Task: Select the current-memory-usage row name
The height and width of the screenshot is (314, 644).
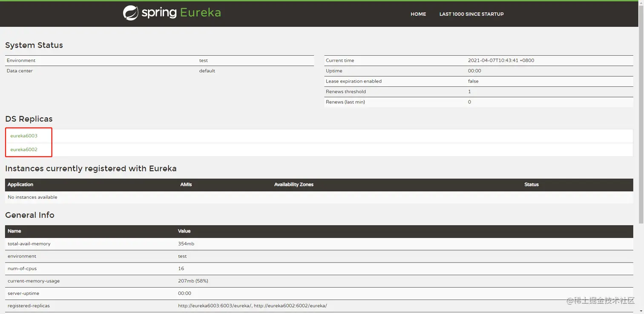Action: point(34,281)
